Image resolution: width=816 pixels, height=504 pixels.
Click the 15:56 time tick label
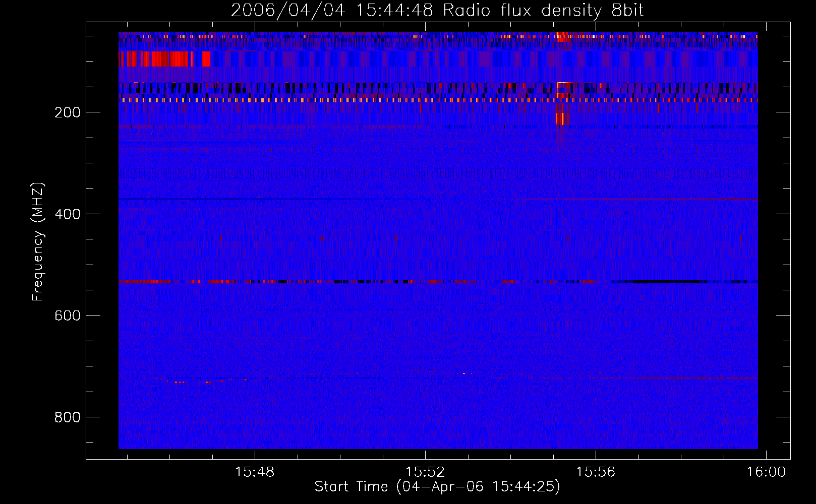point(596,472)
